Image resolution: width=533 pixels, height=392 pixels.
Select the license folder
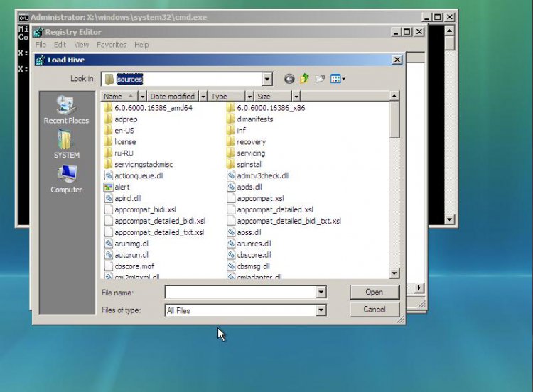tap(120, 141)
